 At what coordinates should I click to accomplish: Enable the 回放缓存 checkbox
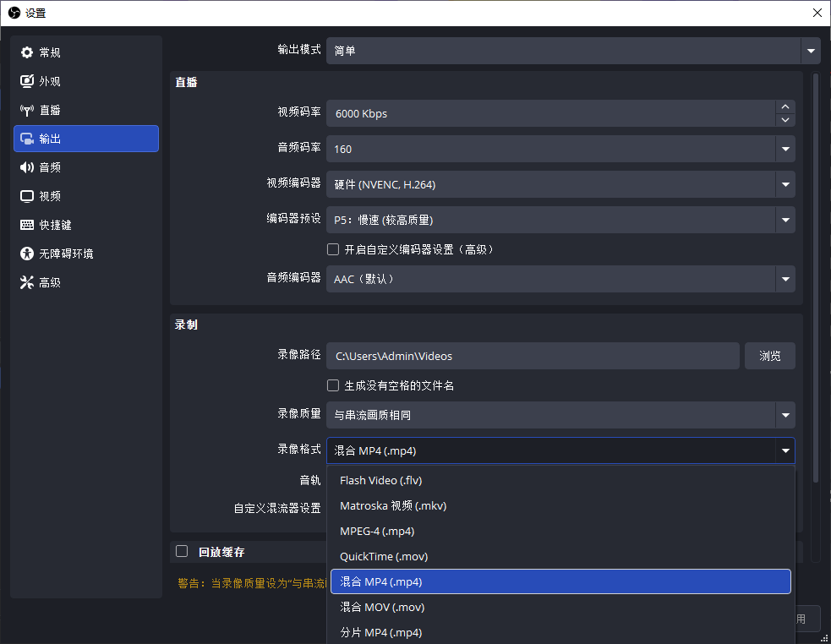(x=182, y=551)
